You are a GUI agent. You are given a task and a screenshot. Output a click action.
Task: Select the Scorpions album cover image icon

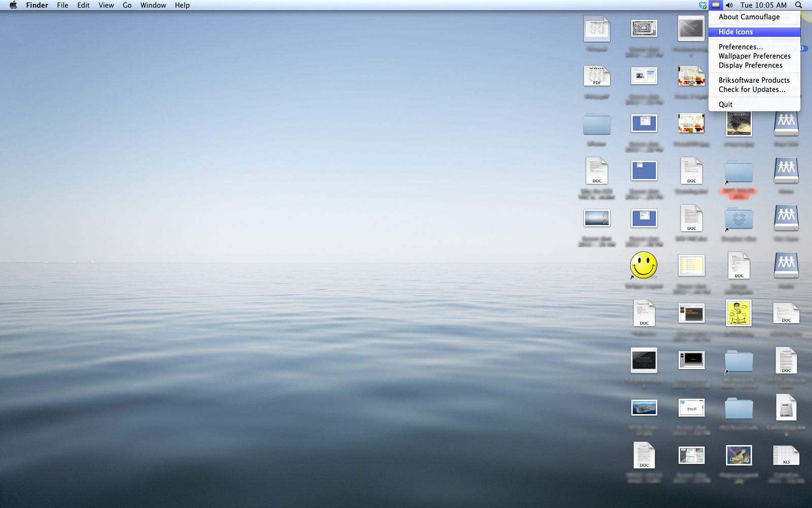[738, 123]
